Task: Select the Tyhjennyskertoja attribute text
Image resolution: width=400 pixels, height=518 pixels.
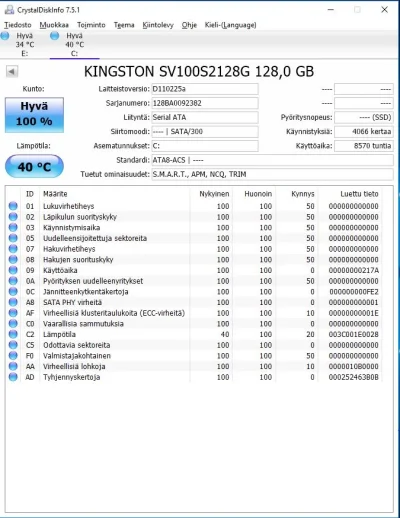Action: [72, 377]
